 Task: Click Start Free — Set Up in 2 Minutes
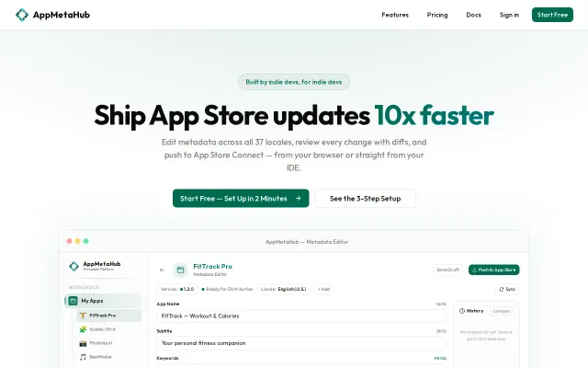[241, 199]
